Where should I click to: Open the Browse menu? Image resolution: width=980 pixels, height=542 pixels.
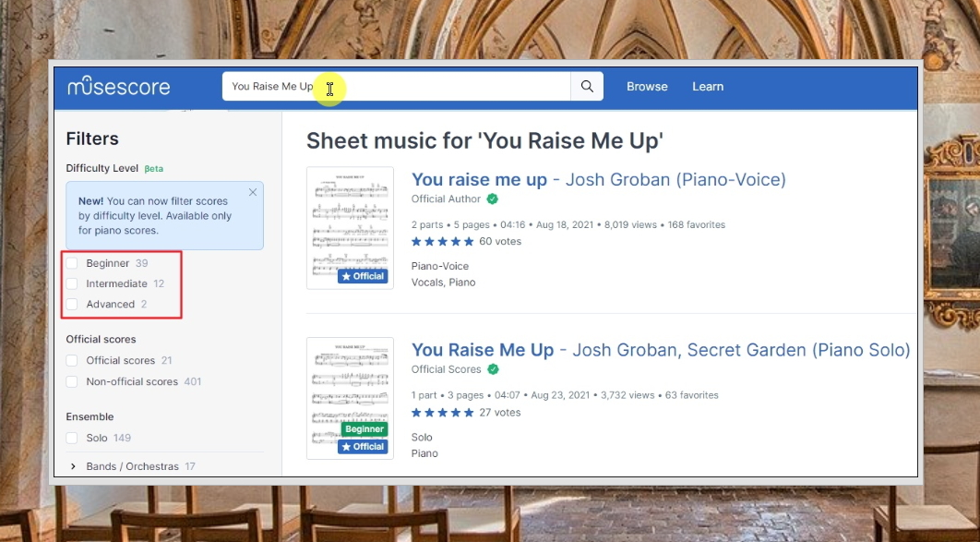click(647, 86)
